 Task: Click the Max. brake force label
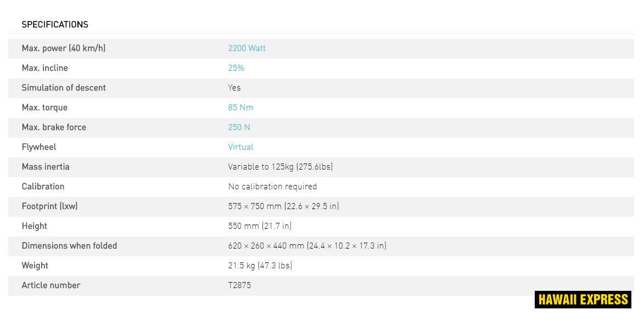click(x=54, y=127)
